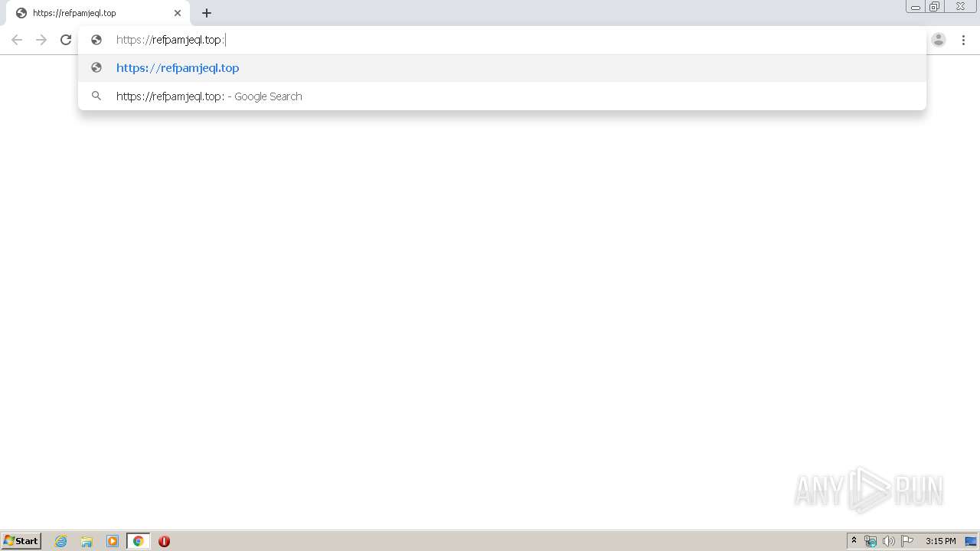Reload the current page
The height and width of the screenshot is (551, 980).
66,40
